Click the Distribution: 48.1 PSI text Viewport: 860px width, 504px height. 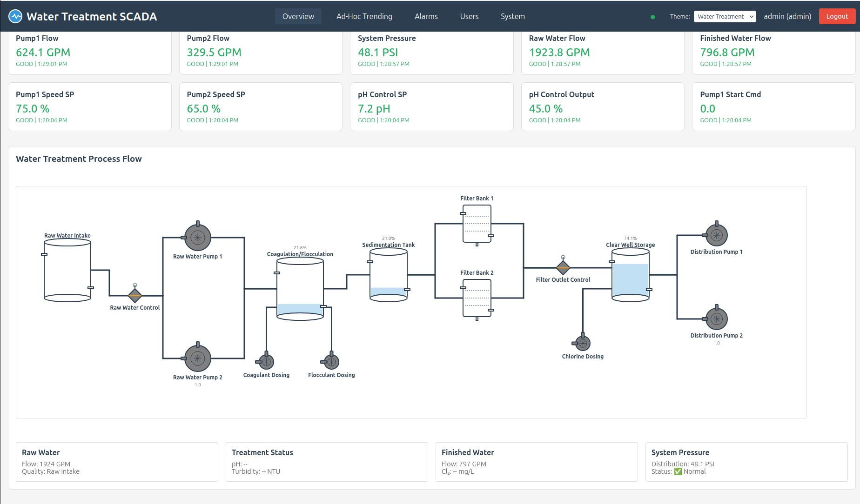pos(683,464)
